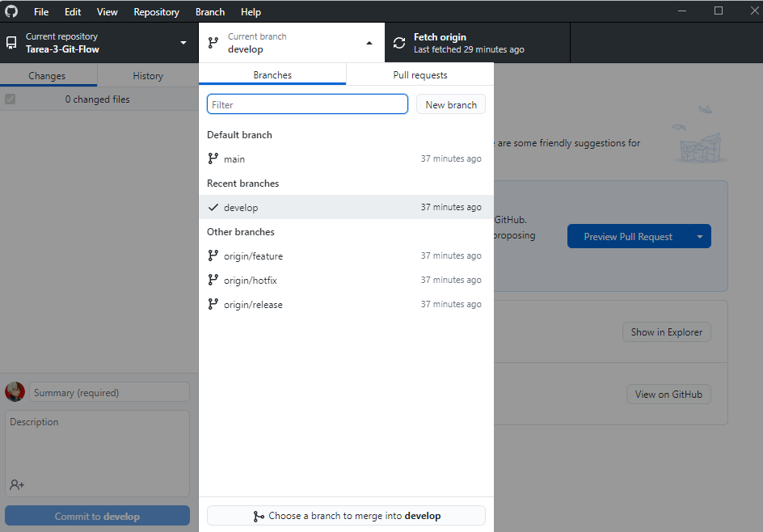The width and height of the screenshot is (763, 532).
Task: Click the main branch icon
Action: tap(213, 158)
